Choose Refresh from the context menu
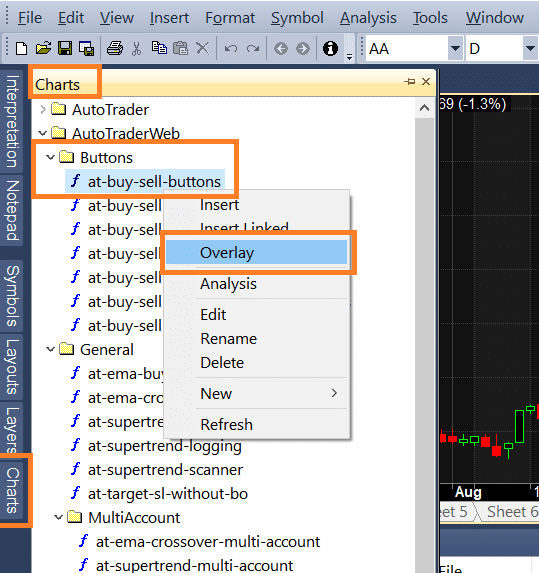 click(x=257, y=424)
